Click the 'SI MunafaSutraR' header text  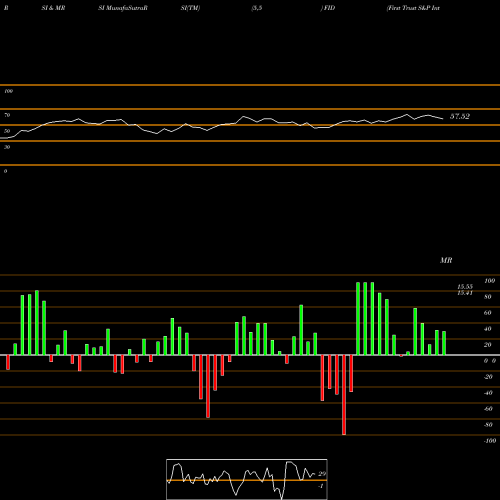pyautogui.click(x=123, y=8)
